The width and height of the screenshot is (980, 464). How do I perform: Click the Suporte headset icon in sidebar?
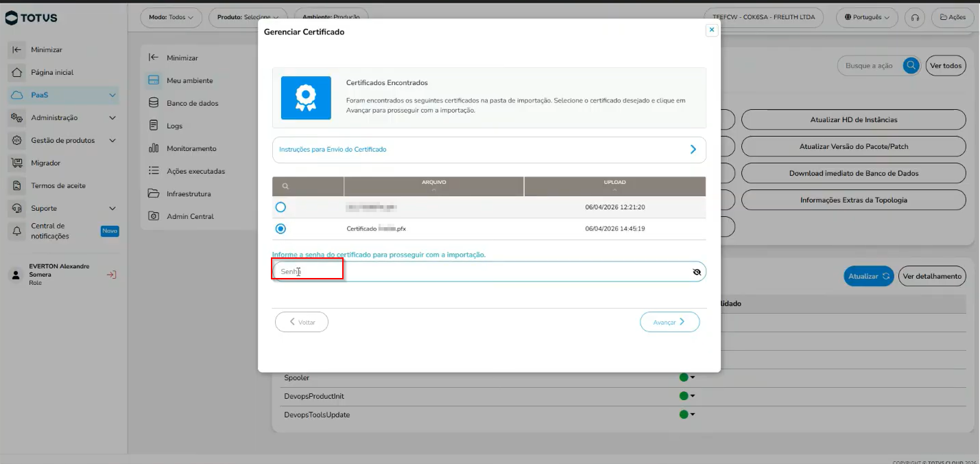tap(17, 209)
